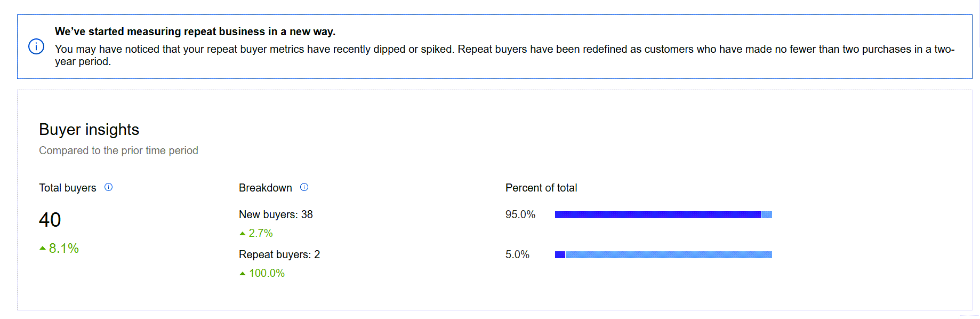The height and width of the screenshot is (319, 980).
Task: Click the New buyers: 38 breakdown entry
Action: (276, 214)
